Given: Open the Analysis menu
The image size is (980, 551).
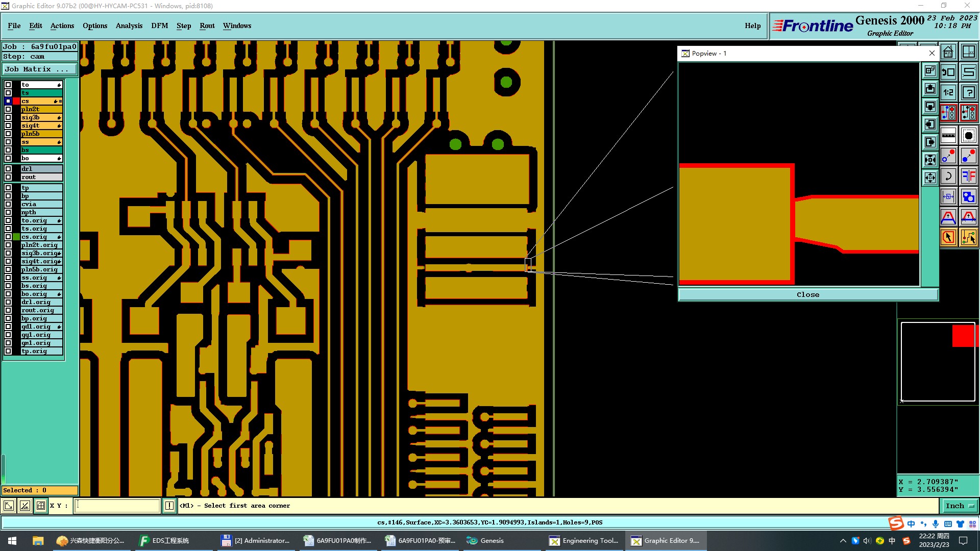Looking at the screenshot, I should coord(129,26).
